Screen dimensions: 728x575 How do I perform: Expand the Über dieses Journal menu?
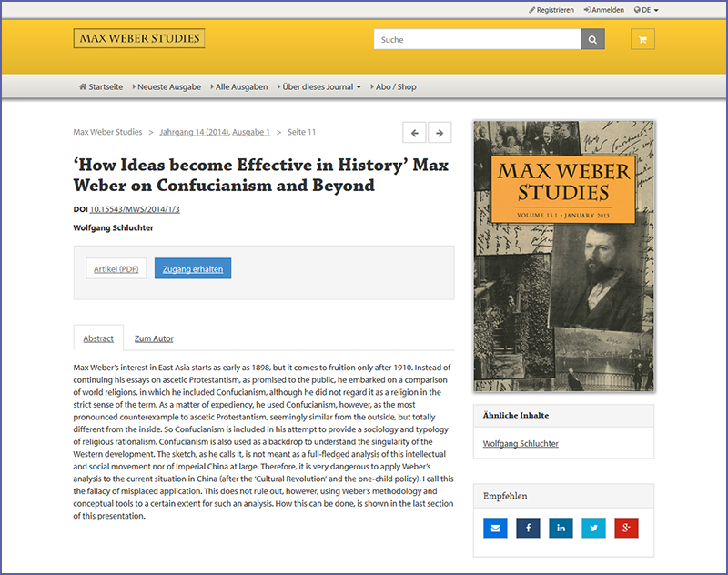pyautogui.click(x=321, y=87)
